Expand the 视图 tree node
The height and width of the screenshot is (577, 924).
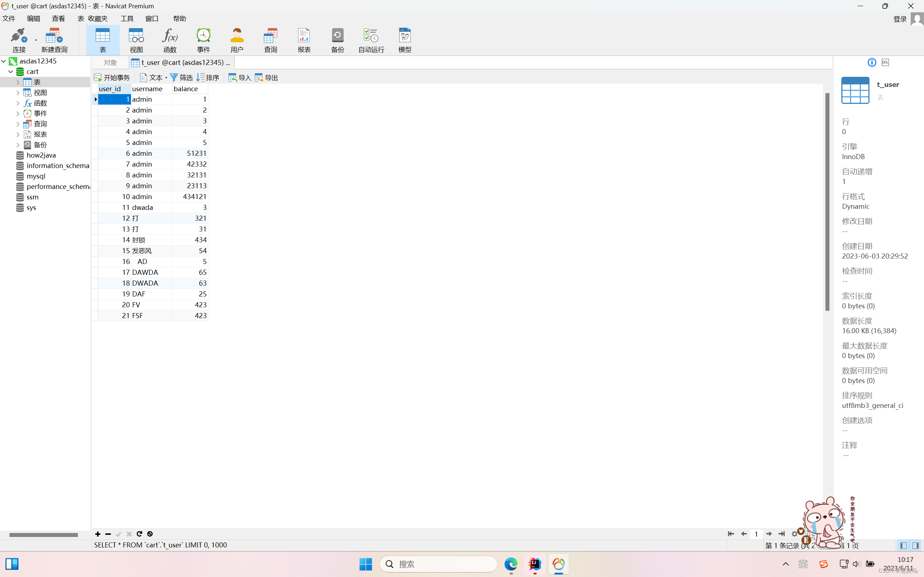18,92
